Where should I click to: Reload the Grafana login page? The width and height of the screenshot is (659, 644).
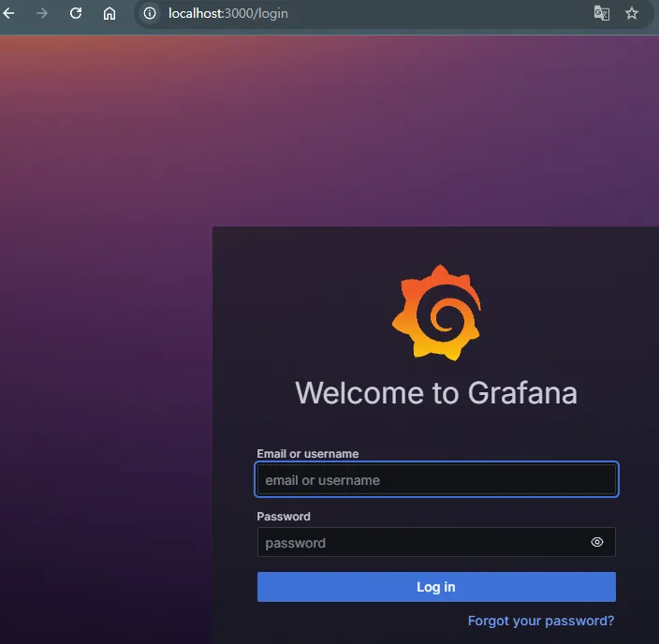click(76, 13)
